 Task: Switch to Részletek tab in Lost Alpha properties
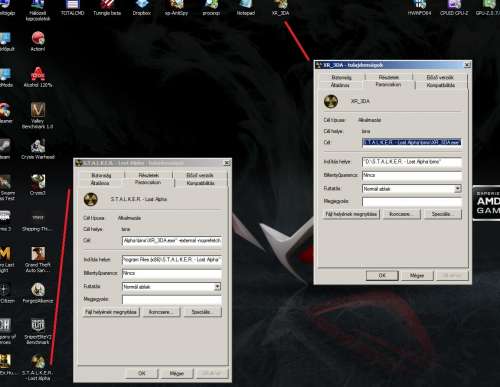pos(149,175)
